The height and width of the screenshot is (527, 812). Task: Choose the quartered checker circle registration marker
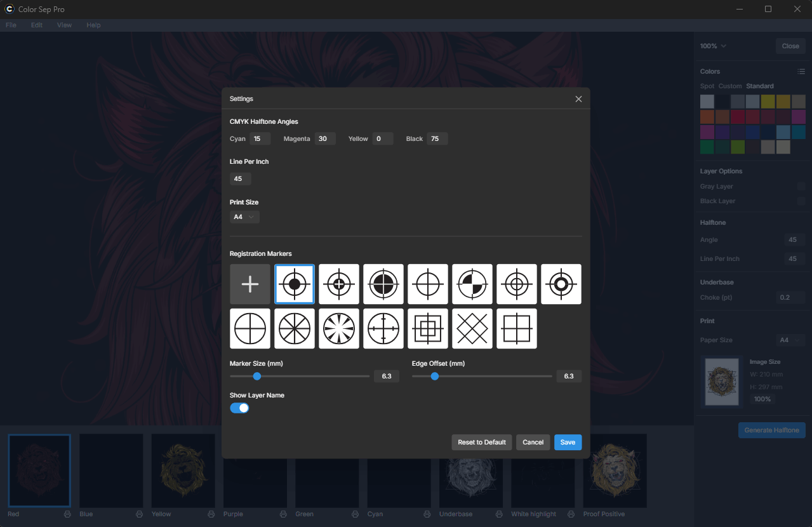(472, 284)
